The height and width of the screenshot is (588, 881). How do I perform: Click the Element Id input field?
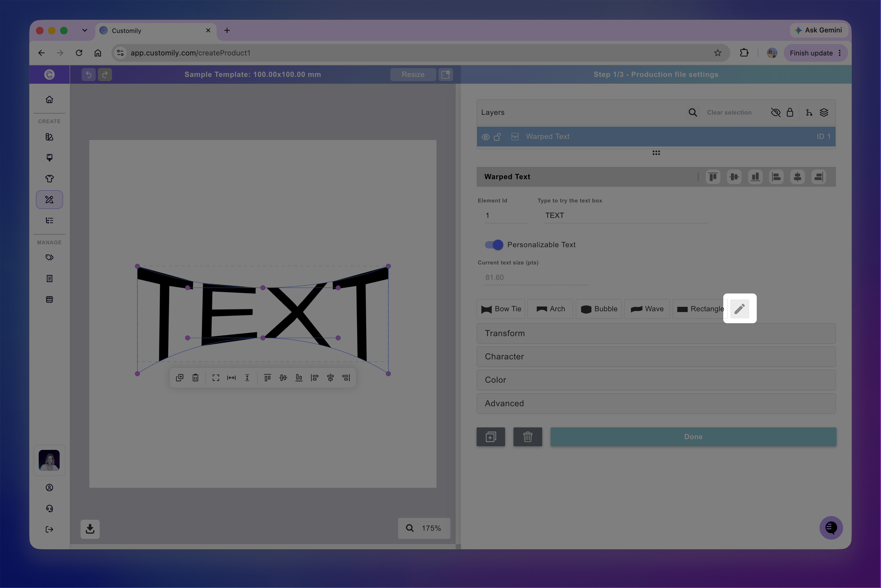click(x=506, y=216)
